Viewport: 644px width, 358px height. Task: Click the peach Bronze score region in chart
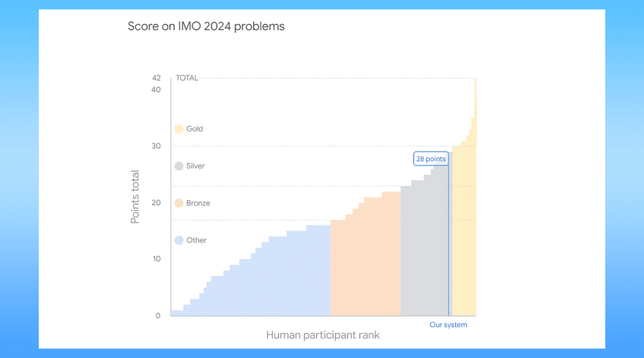coord(365,263)
